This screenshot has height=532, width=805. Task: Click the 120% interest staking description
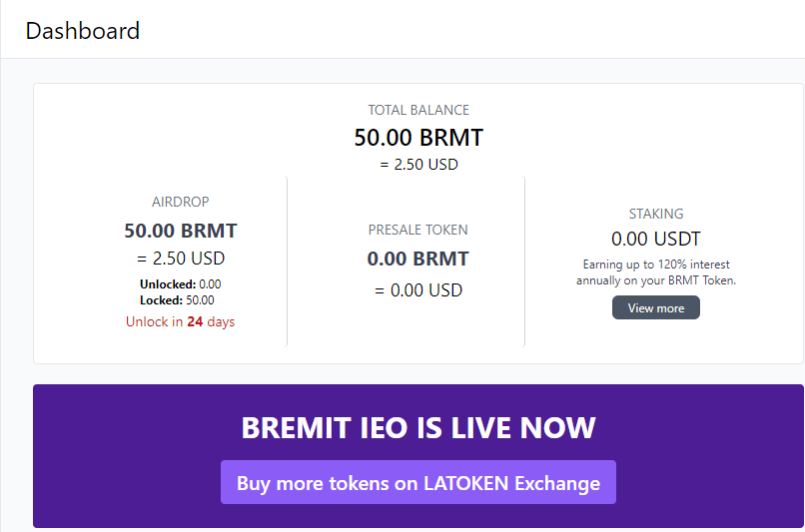[x=656, y=272]
